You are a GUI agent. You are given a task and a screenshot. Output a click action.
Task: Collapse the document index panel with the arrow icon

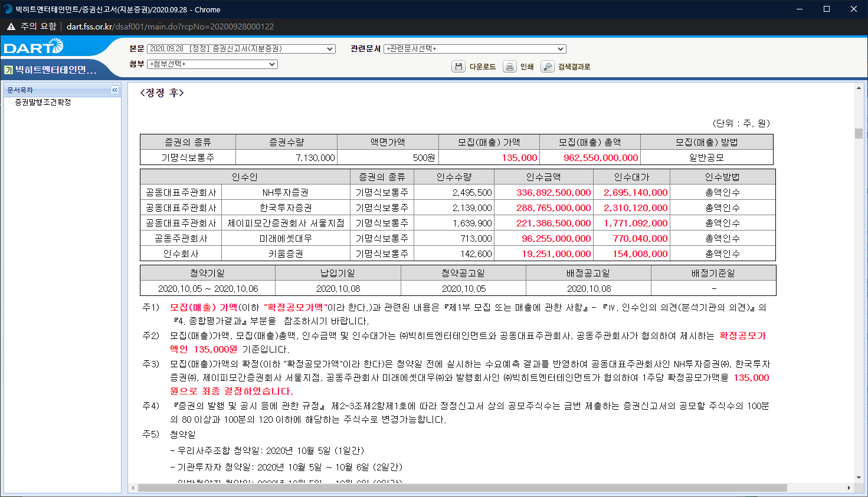[114, 90]
